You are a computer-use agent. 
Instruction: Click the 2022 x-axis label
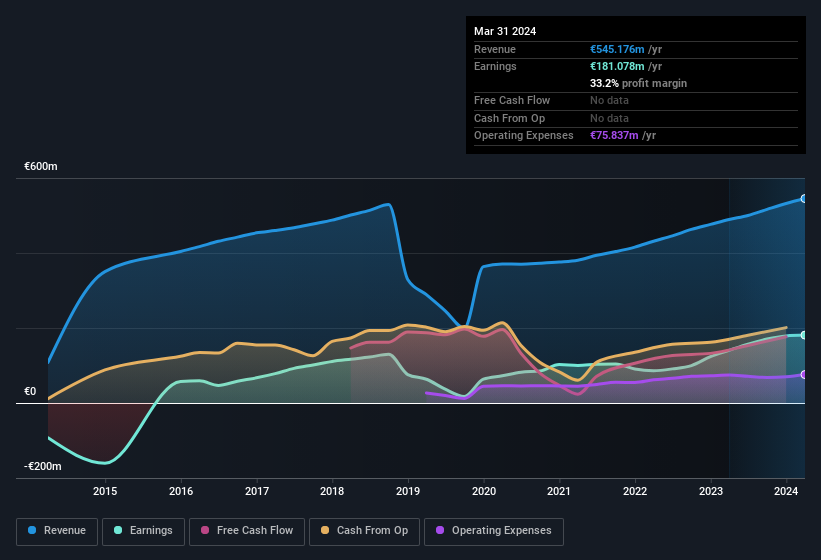point(635,491)
